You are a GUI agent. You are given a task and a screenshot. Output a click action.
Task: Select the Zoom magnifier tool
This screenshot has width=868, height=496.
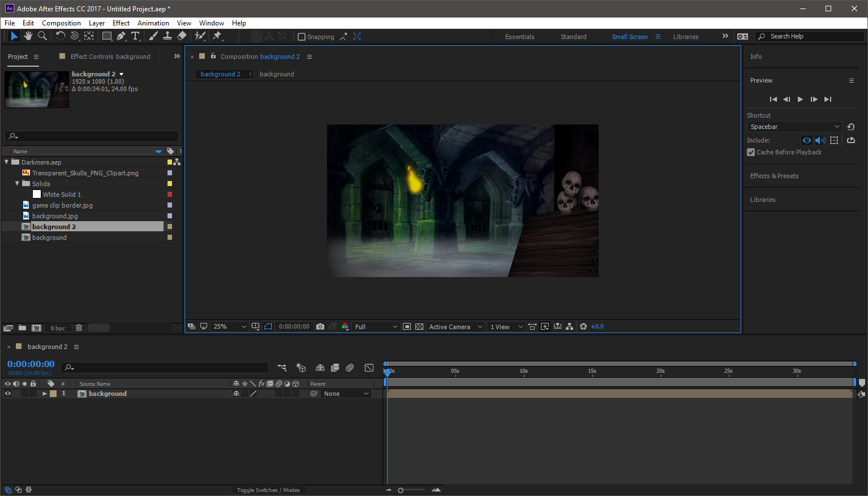(42, 36)
